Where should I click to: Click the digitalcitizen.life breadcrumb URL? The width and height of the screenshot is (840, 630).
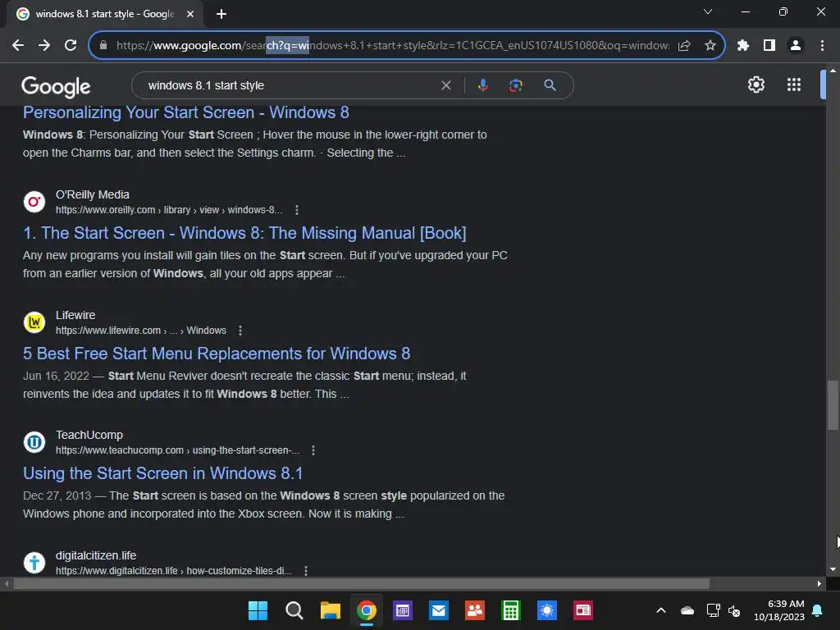(x=174, y=571)
